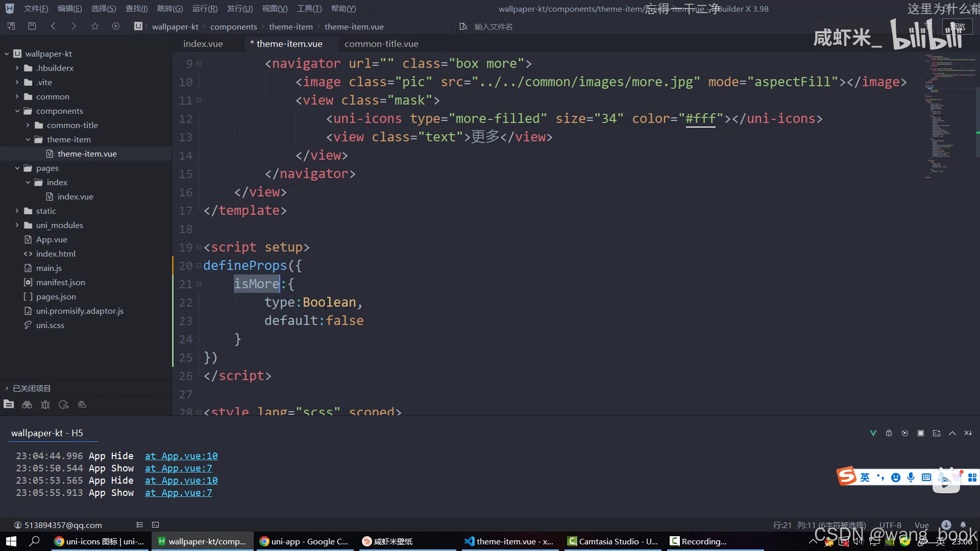Toggle fold at line 19 script setup
Screen dimensions: 980x551
pyautogui.click(x=199, y=247)
